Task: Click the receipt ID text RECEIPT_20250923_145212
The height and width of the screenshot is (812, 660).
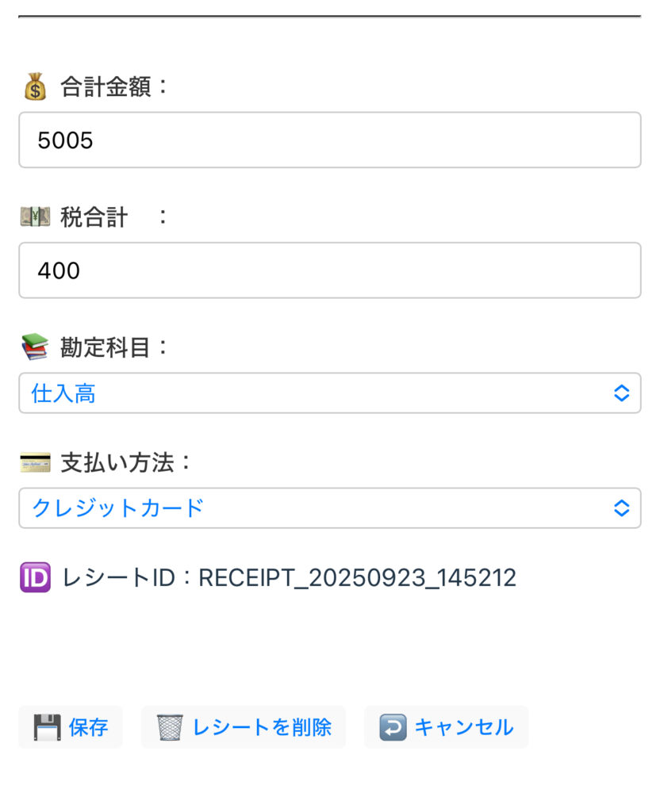Action: pos(357,577)
